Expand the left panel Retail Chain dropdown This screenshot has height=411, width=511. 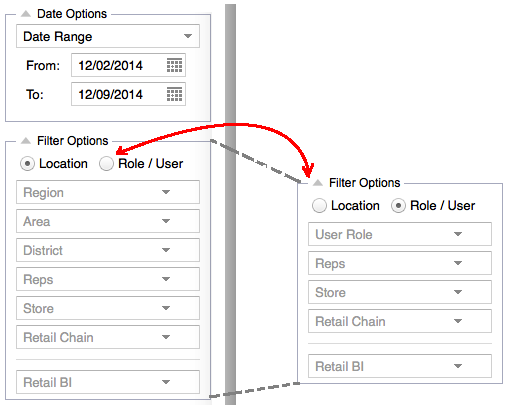[x=108, y=337]
